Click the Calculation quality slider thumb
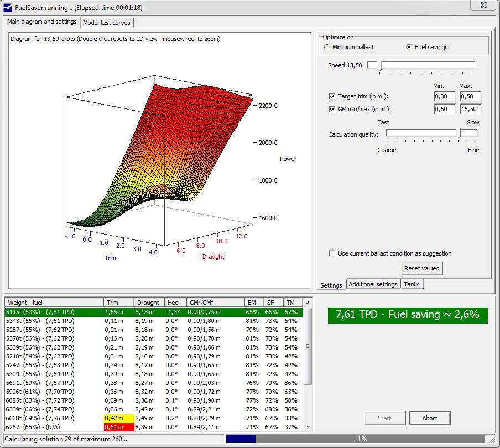This screenshot has width=500, height=448. click(460, 134)
